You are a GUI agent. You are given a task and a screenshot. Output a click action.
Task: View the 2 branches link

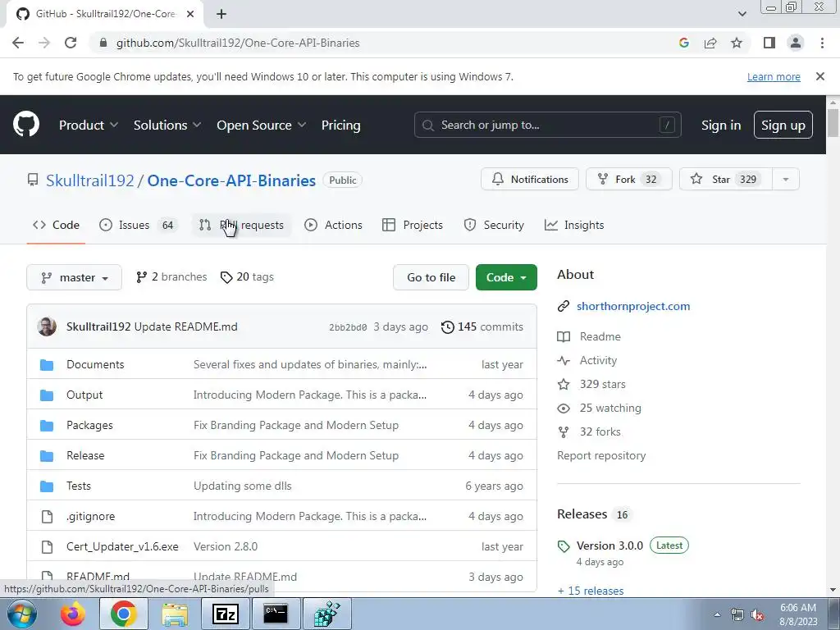[x=171, y=277]
